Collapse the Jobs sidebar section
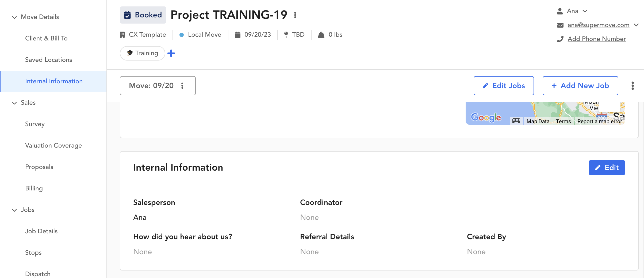Image resolution: width=644 pixels, height=278 pixels. click(x=14, y=210)
